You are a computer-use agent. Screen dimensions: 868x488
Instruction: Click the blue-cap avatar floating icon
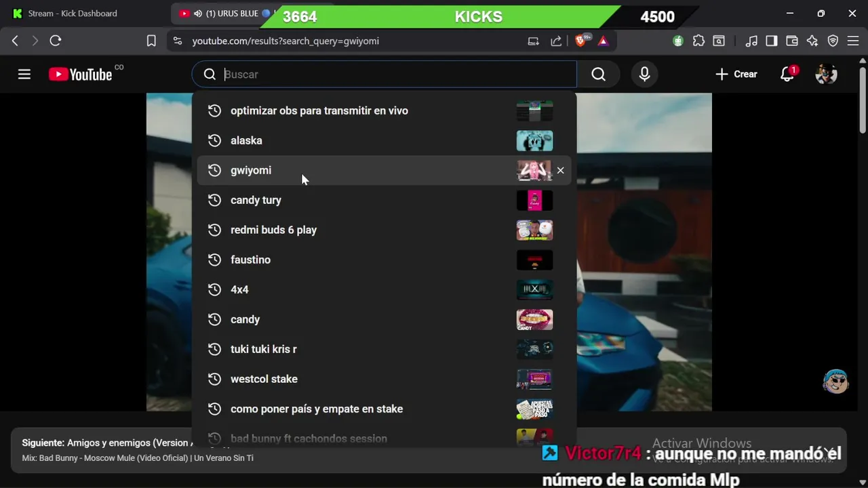[x=835, y=382]
